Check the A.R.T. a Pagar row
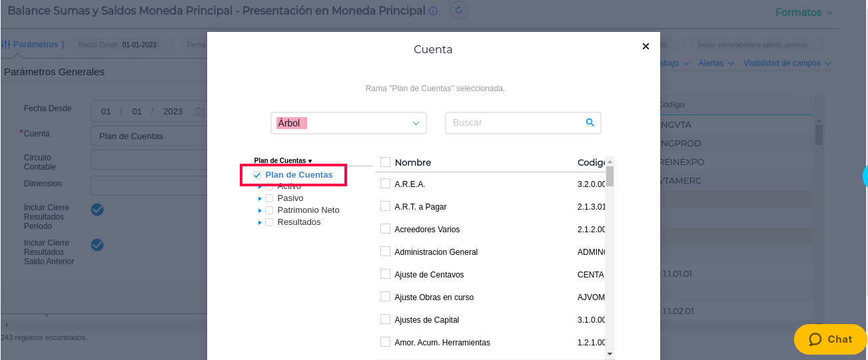 [x=385, y=206]
